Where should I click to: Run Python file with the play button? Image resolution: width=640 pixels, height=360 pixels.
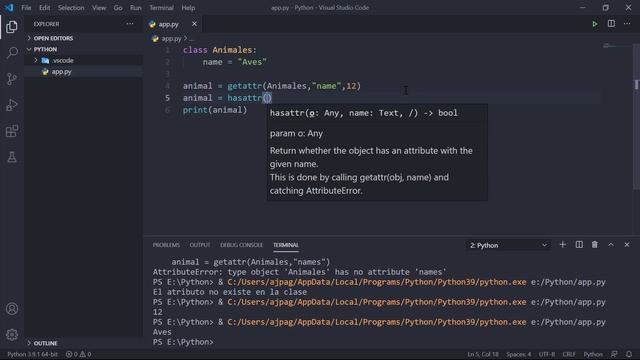595,24
